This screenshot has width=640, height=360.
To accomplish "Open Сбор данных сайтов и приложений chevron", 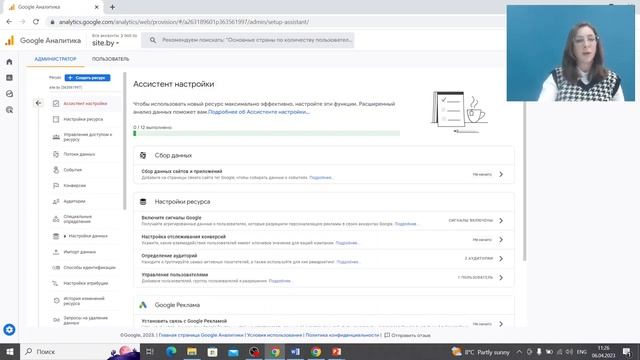I will [501, 174].
